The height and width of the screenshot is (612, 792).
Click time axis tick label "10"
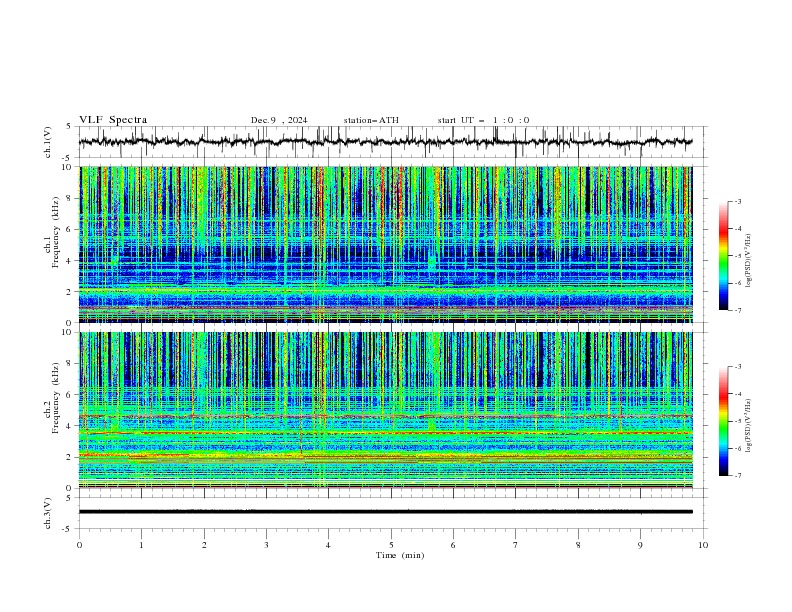click(703, 545)
